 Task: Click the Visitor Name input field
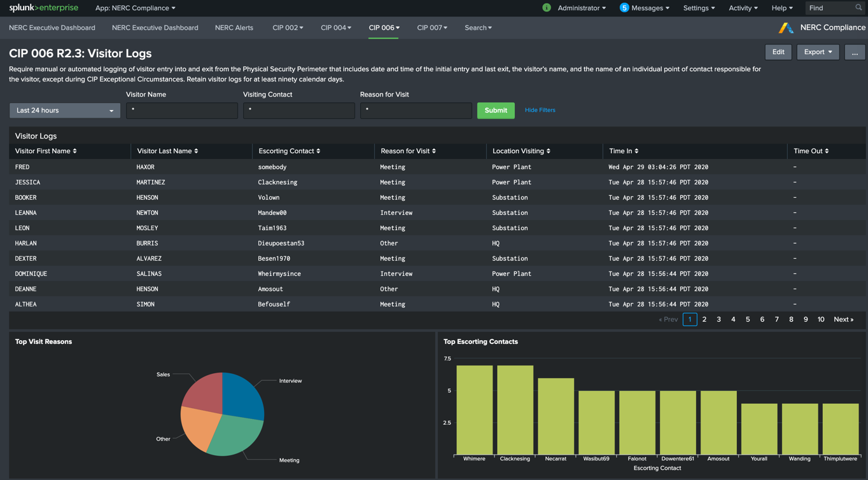tap(181, 110)
